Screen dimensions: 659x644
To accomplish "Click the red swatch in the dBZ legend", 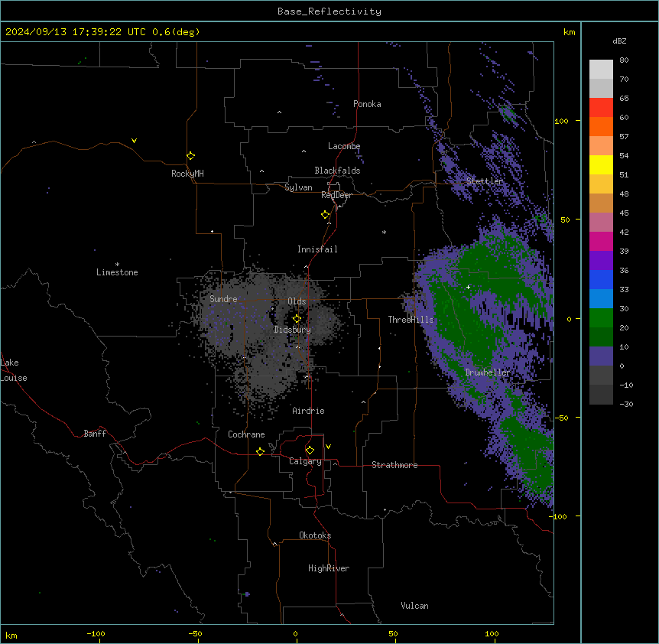I will tap(601, 108).
